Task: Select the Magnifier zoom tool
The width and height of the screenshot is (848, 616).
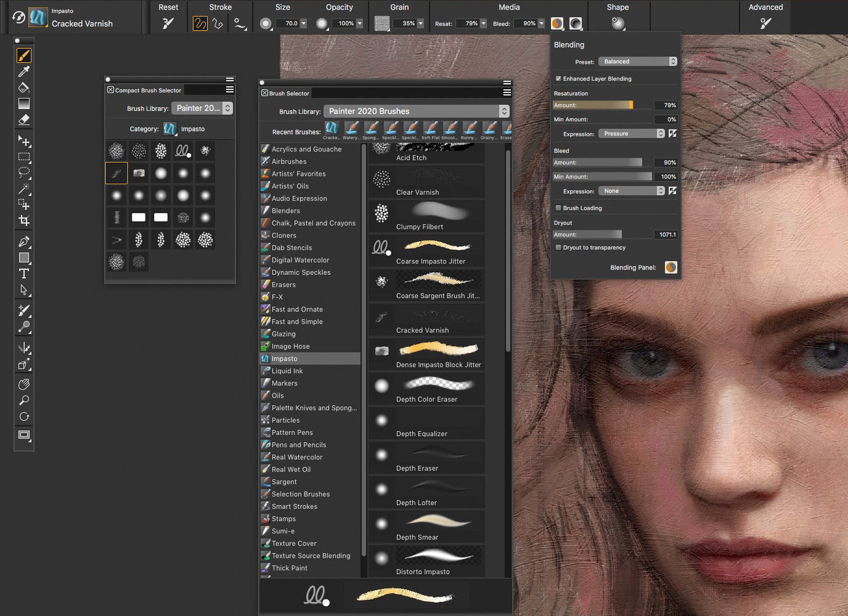Action: tap(23, 400)
